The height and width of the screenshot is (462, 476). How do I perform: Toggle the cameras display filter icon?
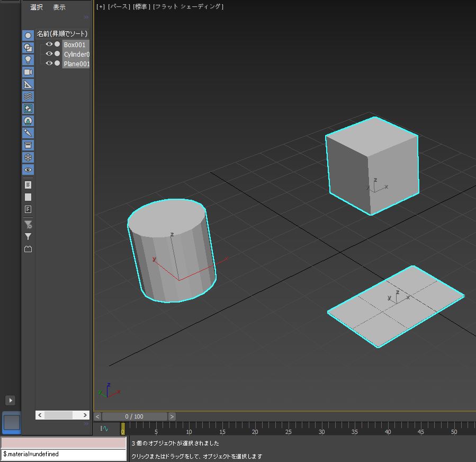click(28, 72)
